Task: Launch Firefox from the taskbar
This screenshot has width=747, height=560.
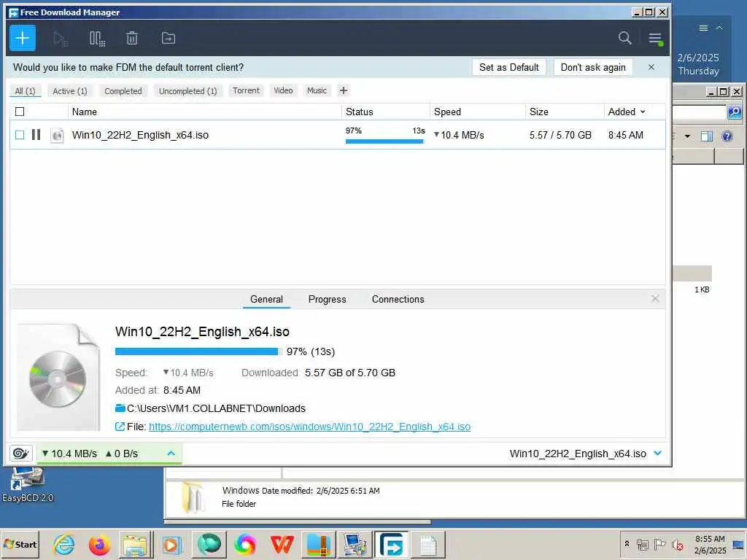Action: (x=99, y=544)
